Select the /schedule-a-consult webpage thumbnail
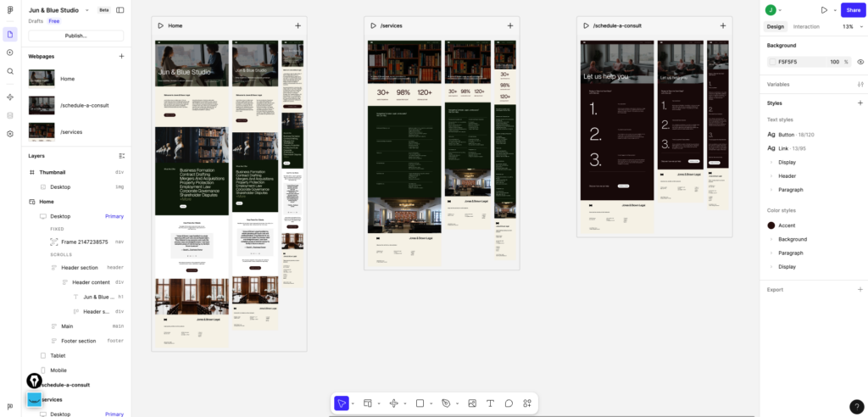 click(42, 105)
